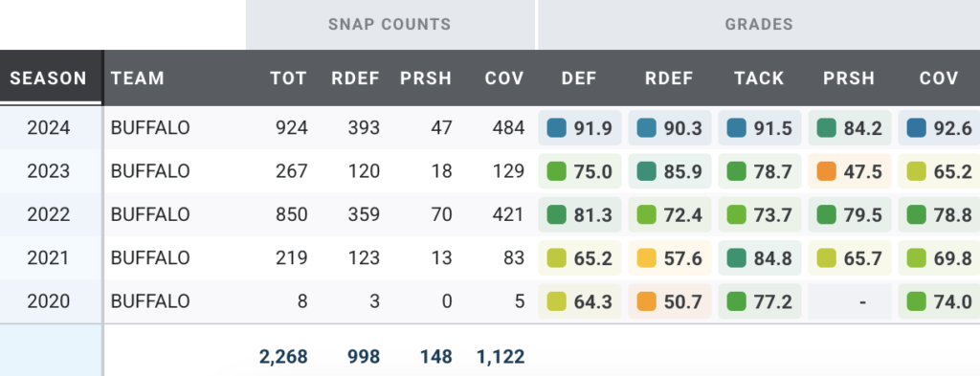This screenshot has height=376, width=980.
Task: Click the 2,268 total snaps sum
Action: coord(283,357)
